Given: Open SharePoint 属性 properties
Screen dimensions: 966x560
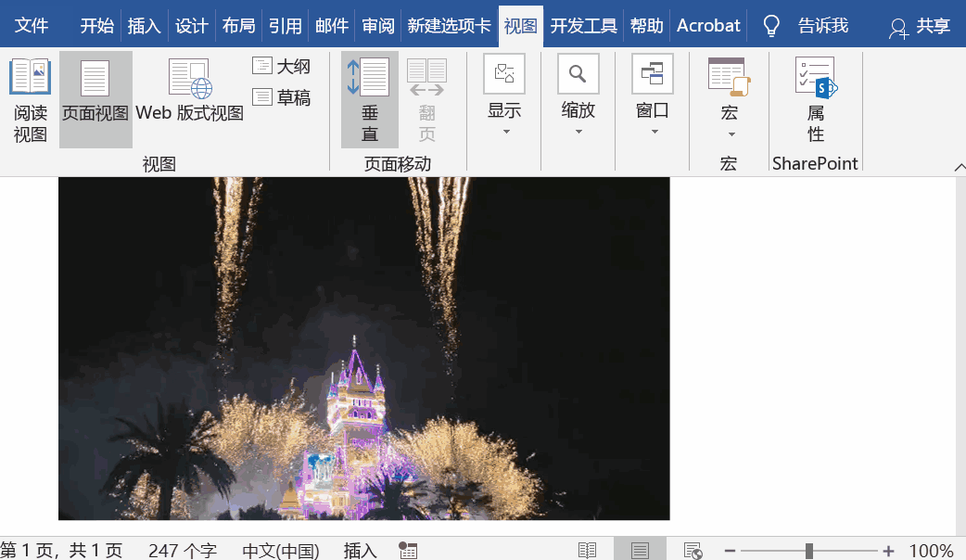Looking at the screenshot, I should point(816,100).
